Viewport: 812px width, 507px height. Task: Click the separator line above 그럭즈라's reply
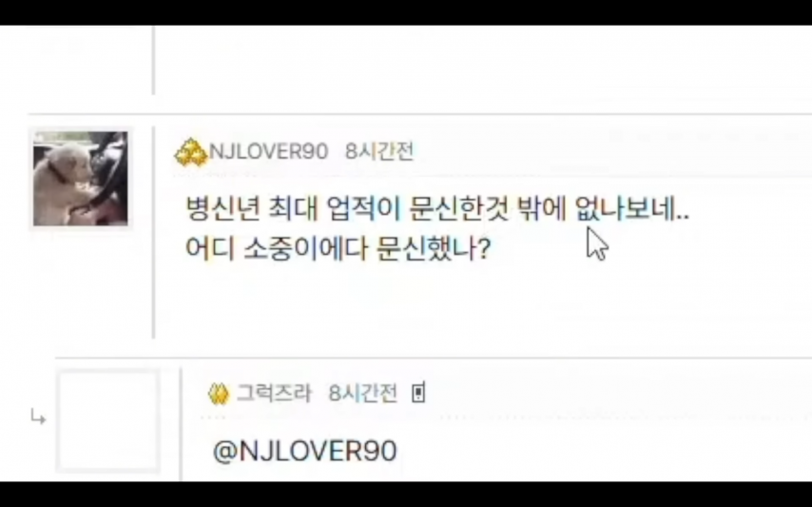pyautogui.click(x=434, y=358)
